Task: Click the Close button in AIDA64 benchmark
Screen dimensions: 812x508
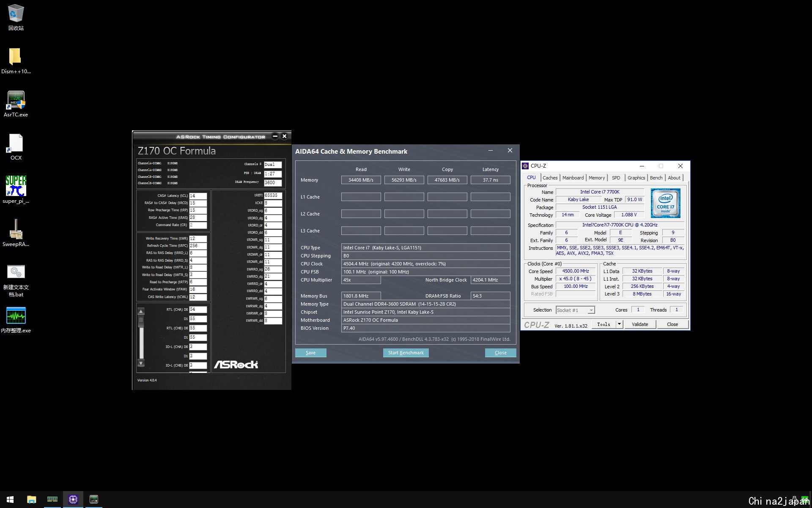Action: pyautogui.click(x=500, y=353)
